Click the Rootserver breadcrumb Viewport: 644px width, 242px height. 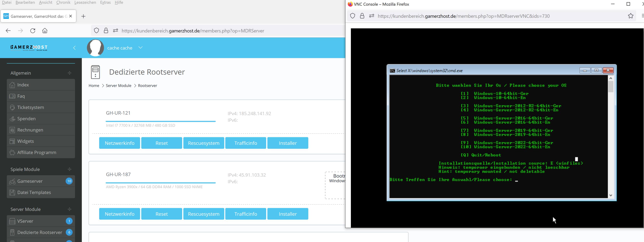coord(148,85)
